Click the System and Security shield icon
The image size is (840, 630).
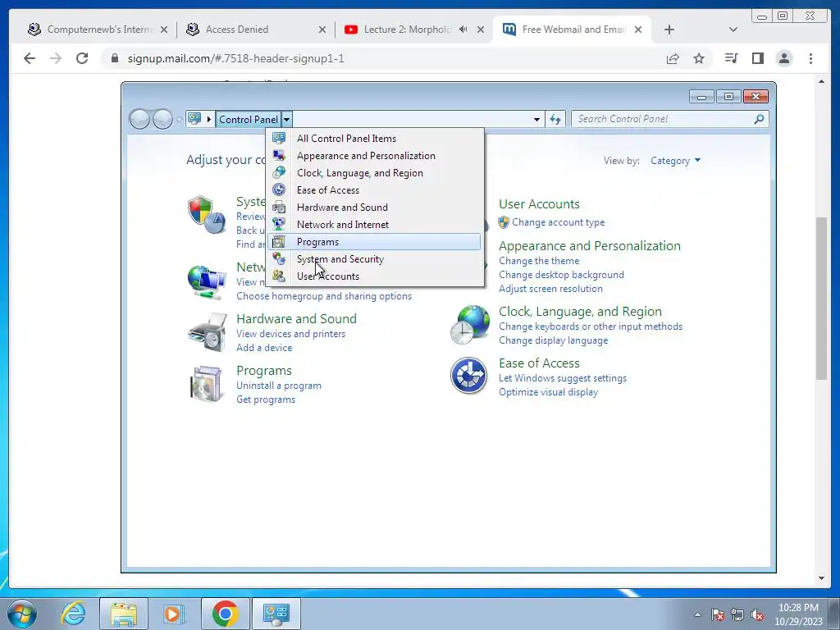coord(206,214)
